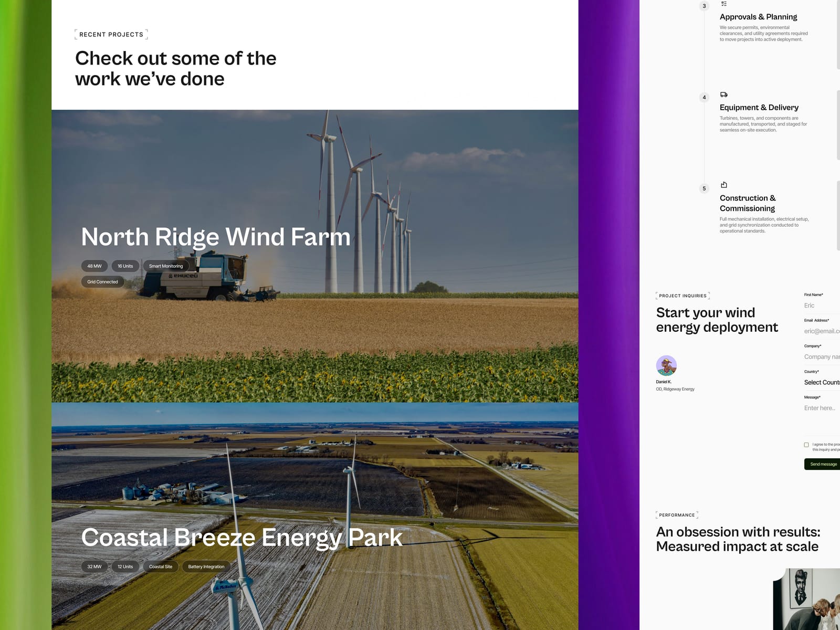Screen dimensions: 840x630
Task: Click Daniel K. avatar image
Action: pyautogui.click(x=666, y=365)
